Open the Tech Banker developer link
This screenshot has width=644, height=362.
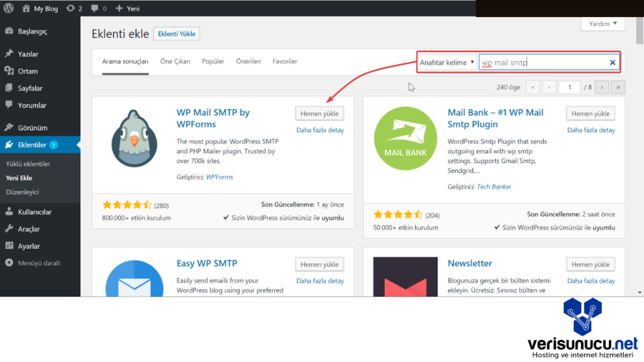pos(494,187)
